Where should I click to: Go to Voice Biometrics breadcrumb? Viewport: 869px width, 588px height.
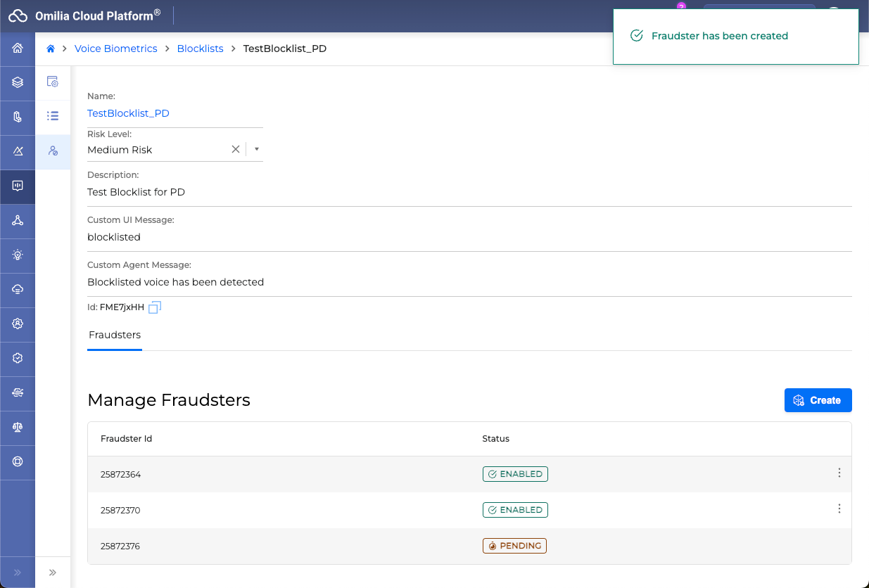[116, 49]
